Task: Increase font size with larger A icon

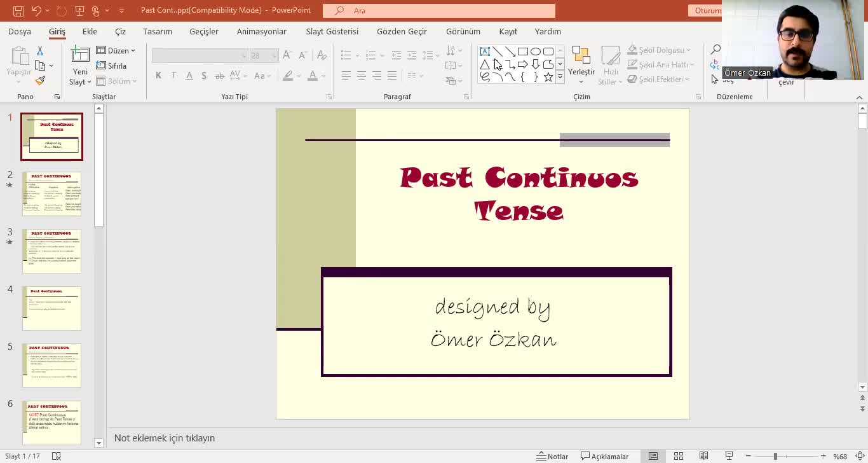Action: [x=287, y=55]
